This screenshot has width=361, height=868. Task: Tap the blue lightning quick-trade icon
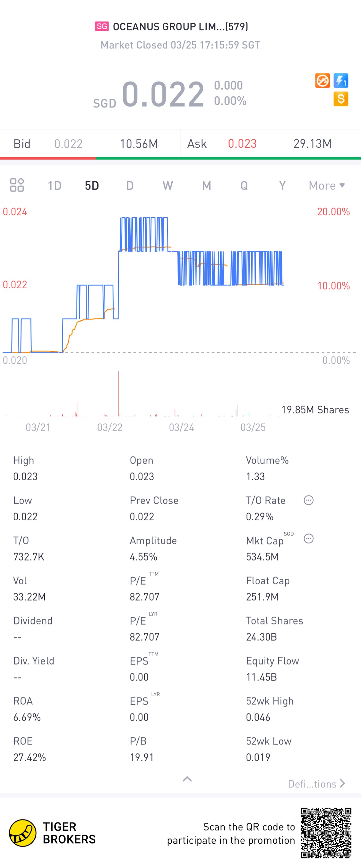[341, 81]
